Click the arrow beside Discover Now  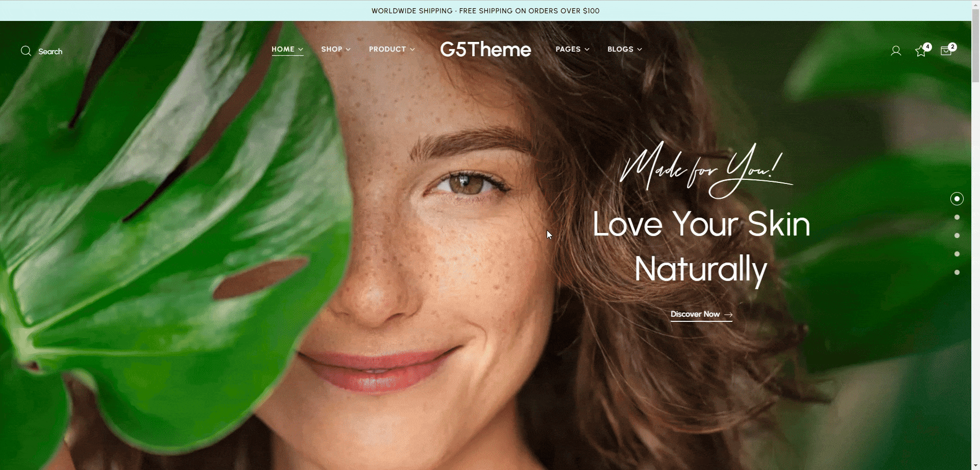[728, 315]
